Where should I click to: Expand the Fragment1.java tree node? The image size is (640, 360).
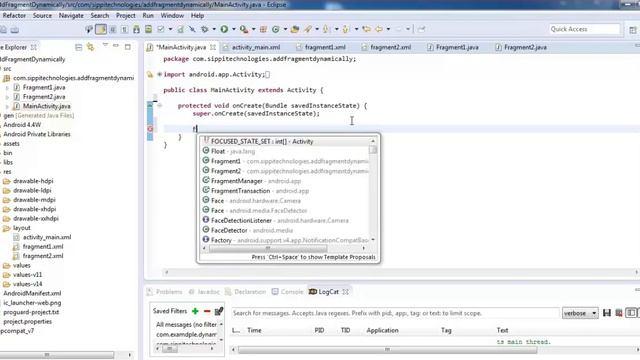coord(7,87)
